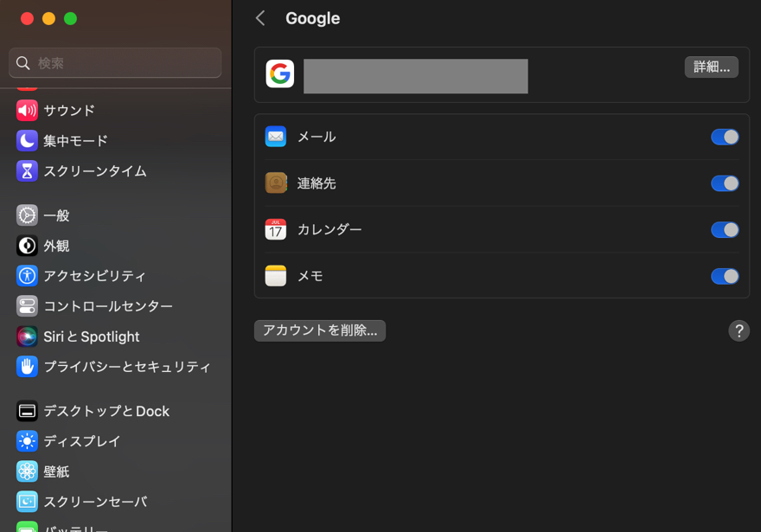Screen dimensions: 761x532
Task: Click the Siri と Spotlight icon
Action: coord(27,337)
